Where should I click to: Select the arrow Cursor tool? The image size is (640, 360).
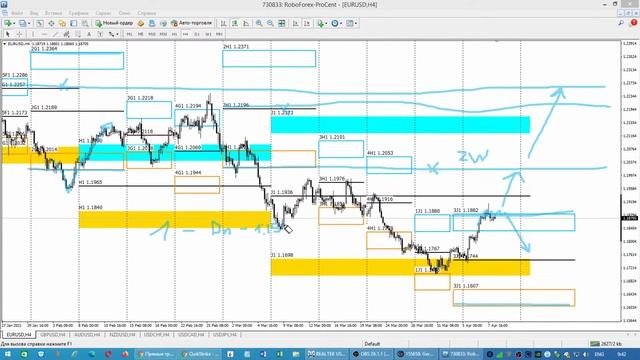pyautogui.click(x=8, y=34)
